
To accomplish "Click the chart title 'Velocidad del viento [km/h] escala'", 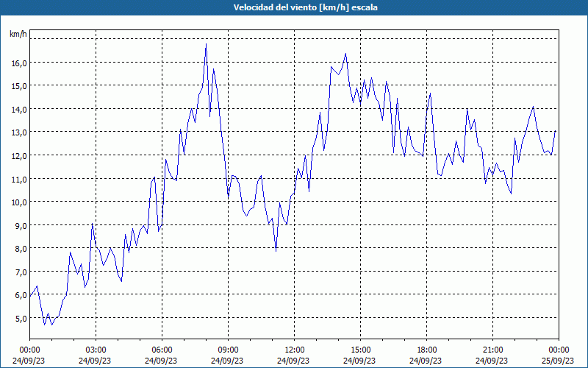I will pyautogui.click(x=305, y=7).
